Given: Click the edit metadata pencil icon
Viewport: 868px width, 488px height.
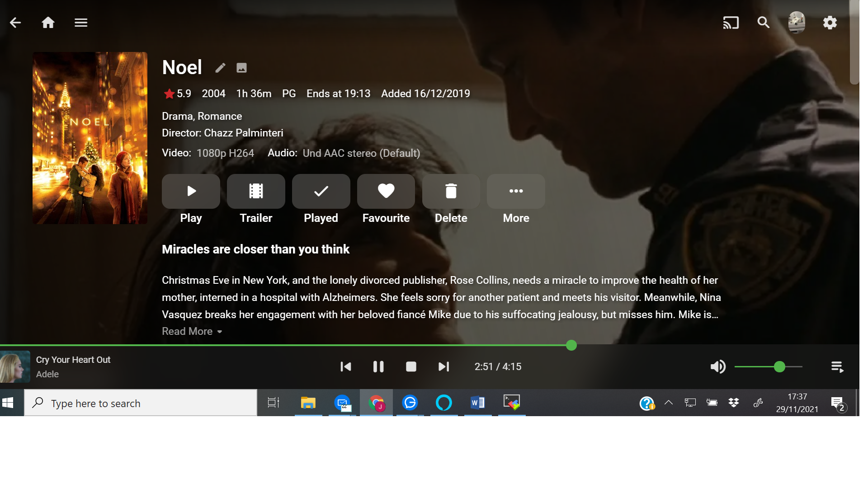Looking at the screenshot, I should pos(220,68).
